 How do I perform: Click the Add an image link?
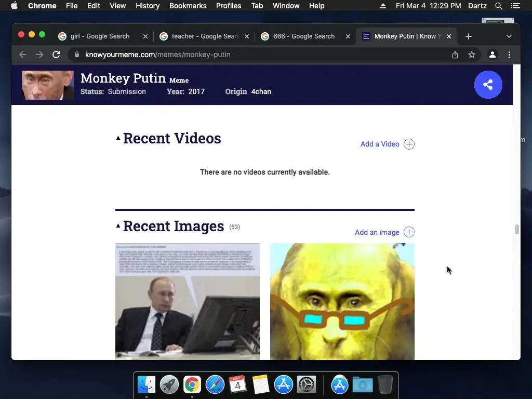377,232
